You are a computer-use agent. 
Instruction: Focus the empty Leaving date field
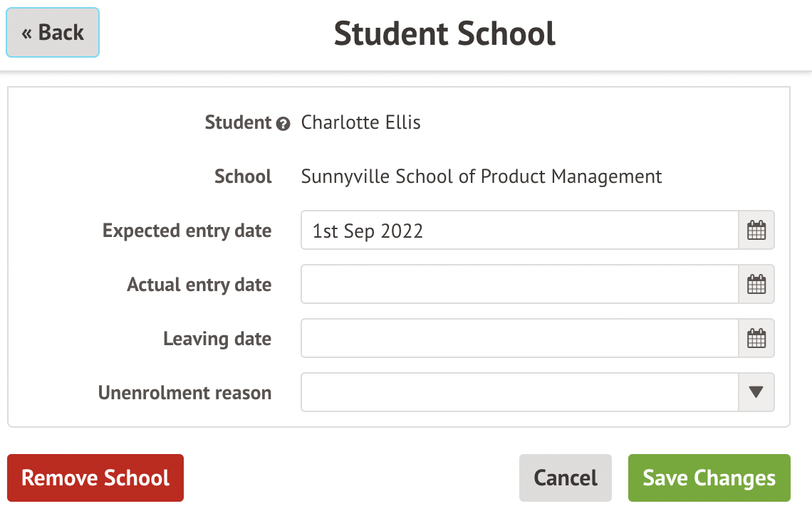point(519,339)
